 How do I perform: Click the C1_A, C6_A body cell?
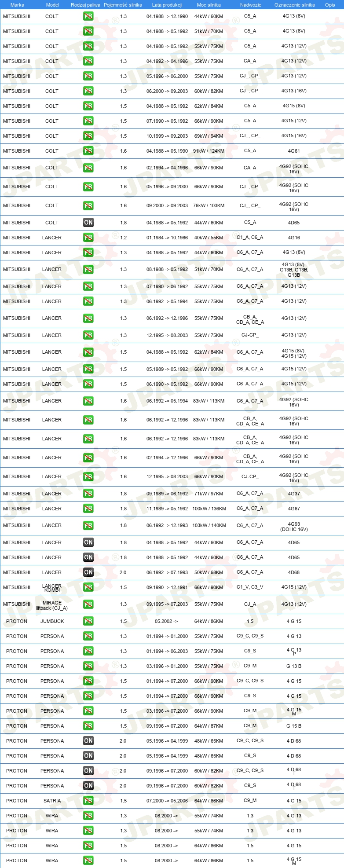250,237
